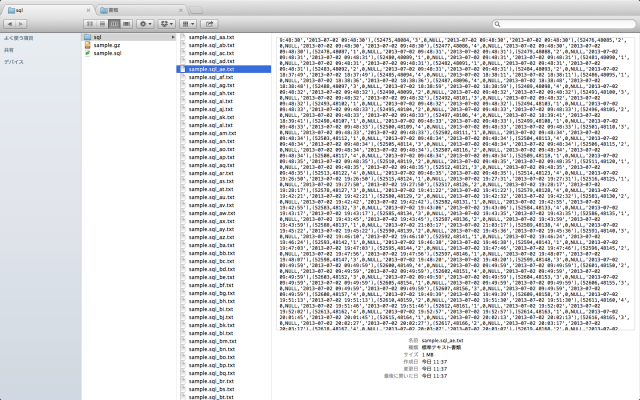The width and height of the screenshot is (640, 400).
Task: Select the sample.gz archive file
Action: click(108, 45)
